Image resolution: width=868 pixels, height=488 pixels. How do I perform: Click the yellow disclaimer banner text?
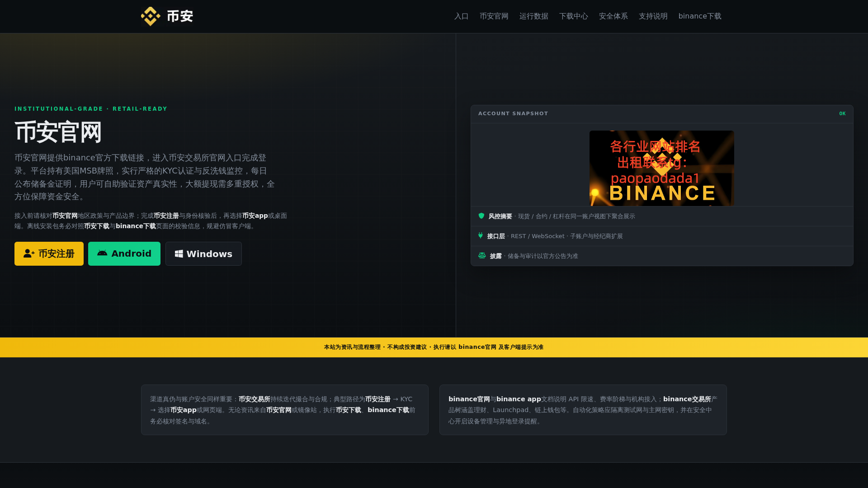click(x=434, y=347)
